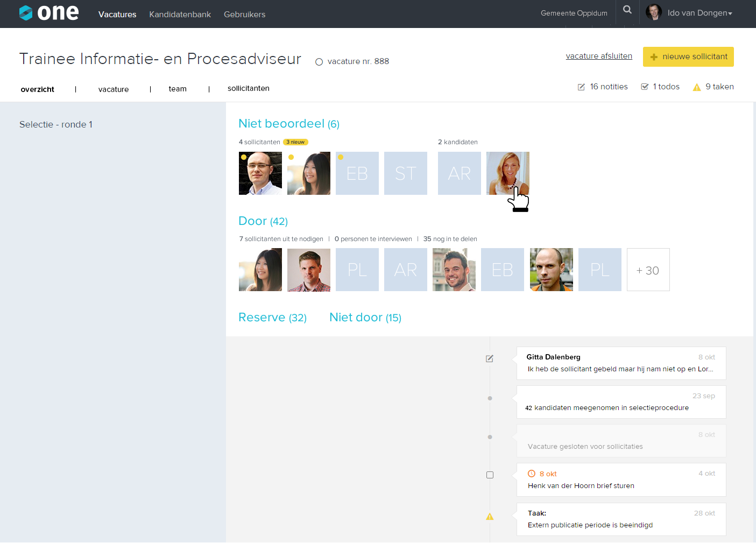Screen dimensions: 756x543
Task: Click the 9 taken warning icon
Action: [697, 87]
